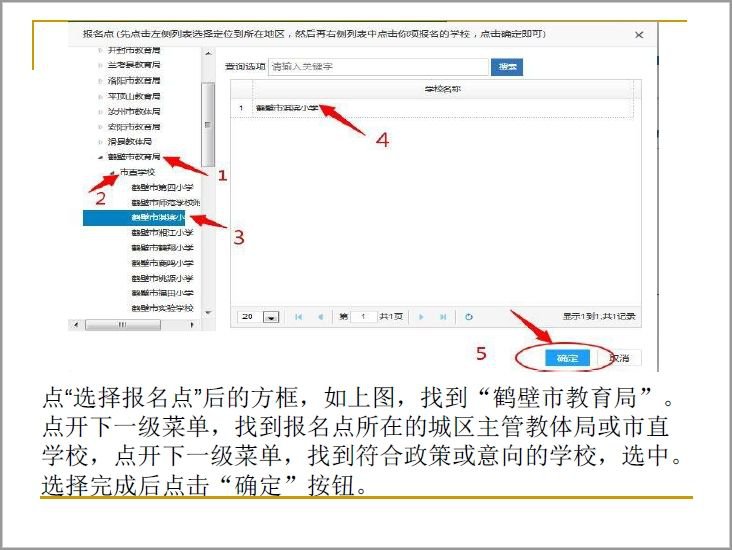Select 鹤壁市教育局 in the tree
732x550 pixels.
(134, 157)
